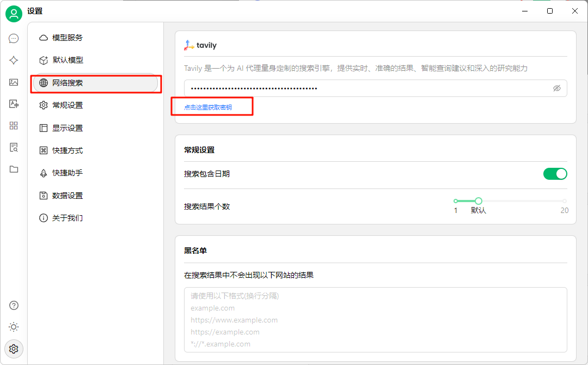Click inside the 黑名单 websites text area
The width and height of the screenshot is (588, 365).
click(375, 320)
